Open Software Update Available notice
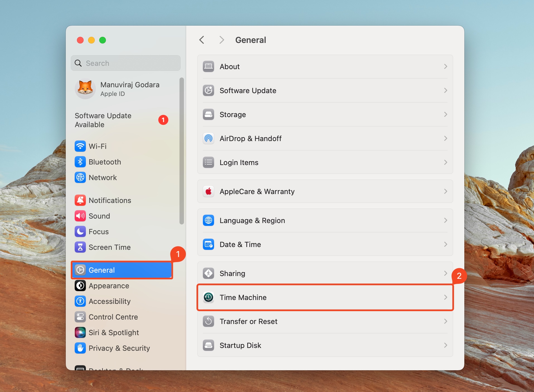Image resolution: width=534 pixels, height=392 pixels. pyautogui.click(x=122, y=120)
